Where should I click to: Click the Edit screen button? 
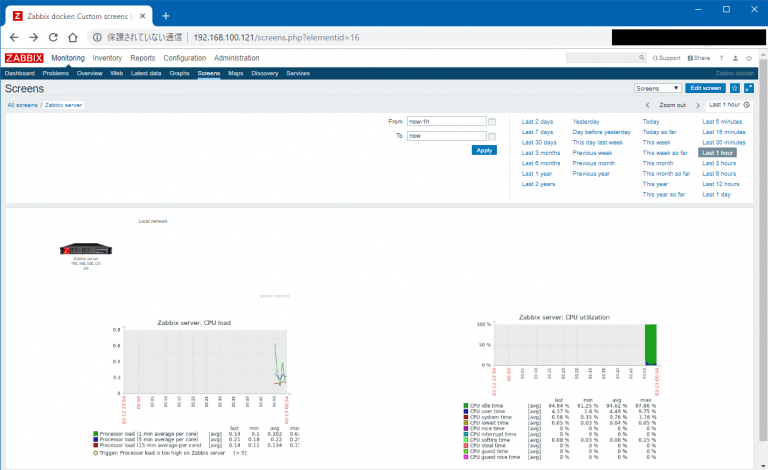click(705, 88)
